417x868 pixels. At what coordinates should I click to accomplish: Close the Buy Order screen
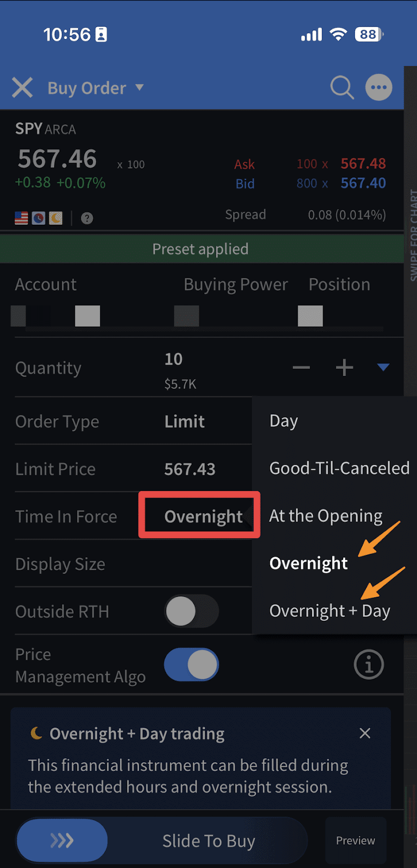tap(22, 87)
